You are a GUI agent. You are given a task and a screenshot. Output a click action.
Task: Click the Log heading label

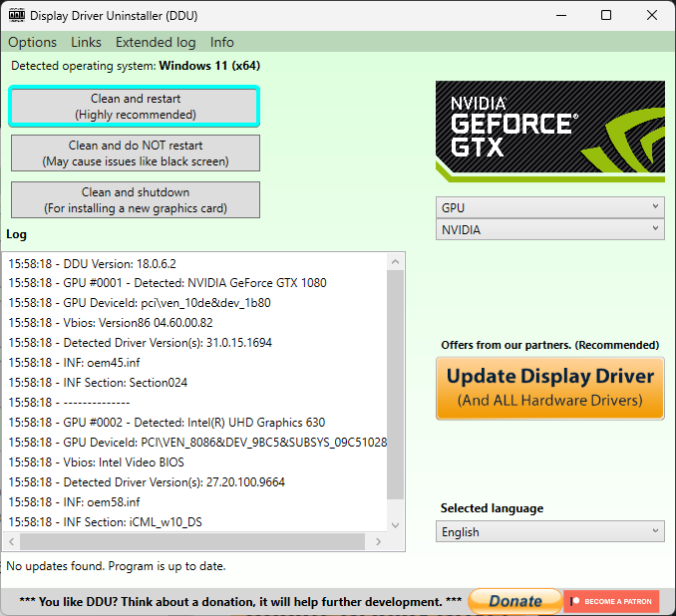tap(16, 234)
